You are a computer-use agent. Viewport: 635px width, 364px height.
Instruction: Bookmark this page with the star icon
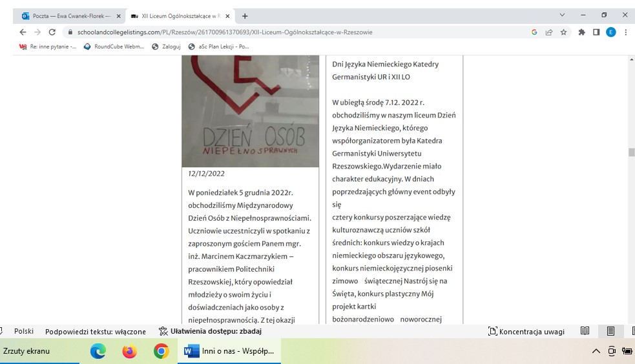[x=563, y=32]
